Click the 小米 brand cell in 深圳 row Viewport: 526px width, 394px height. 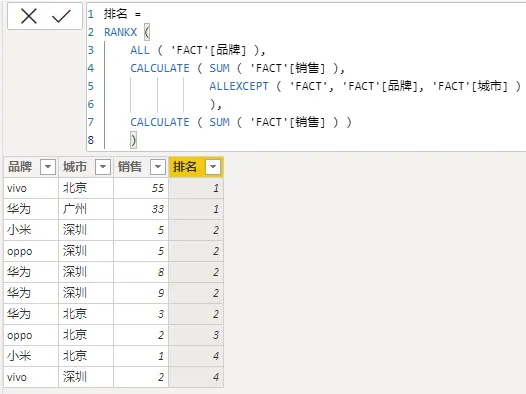click(31, 230)
